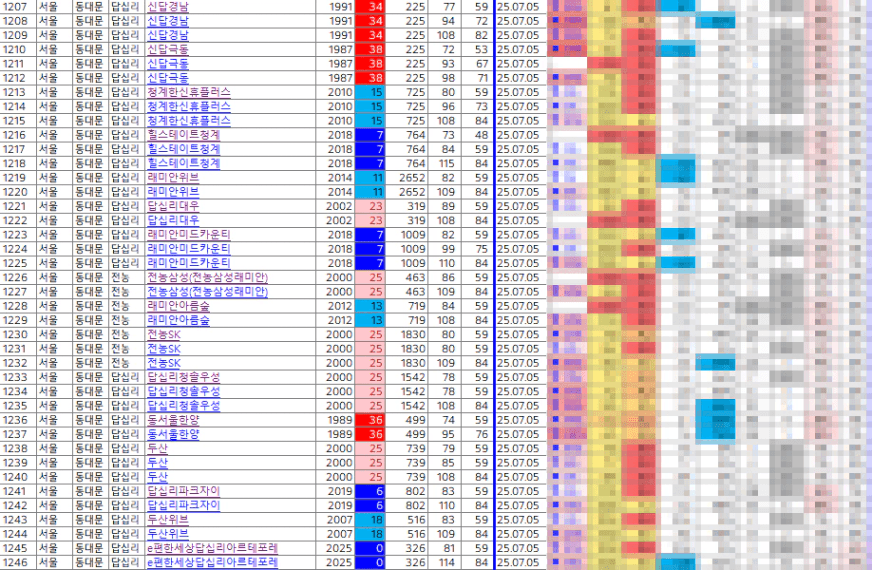Viewport: 872px width, 570px height.
Task: Click 전농삼성(전농삼성래미안) link in row 1226
Action: click(207, 277)
